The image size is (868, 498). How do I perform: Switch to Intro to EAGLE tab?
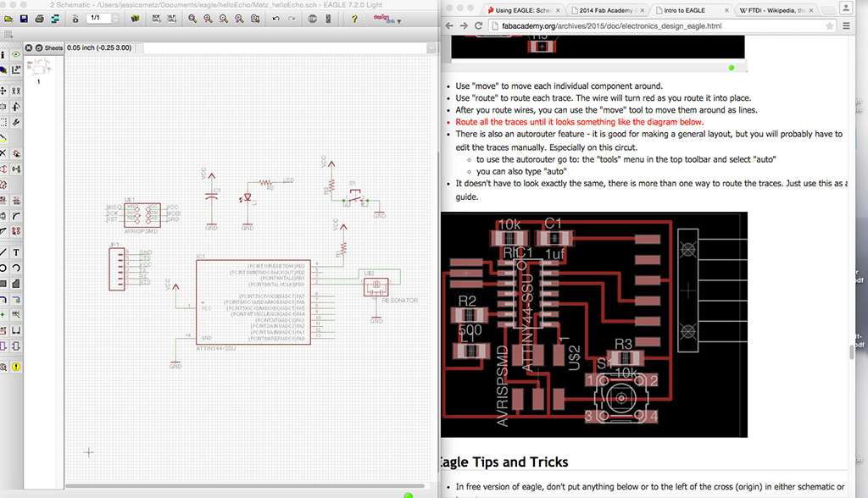(690, 10)
